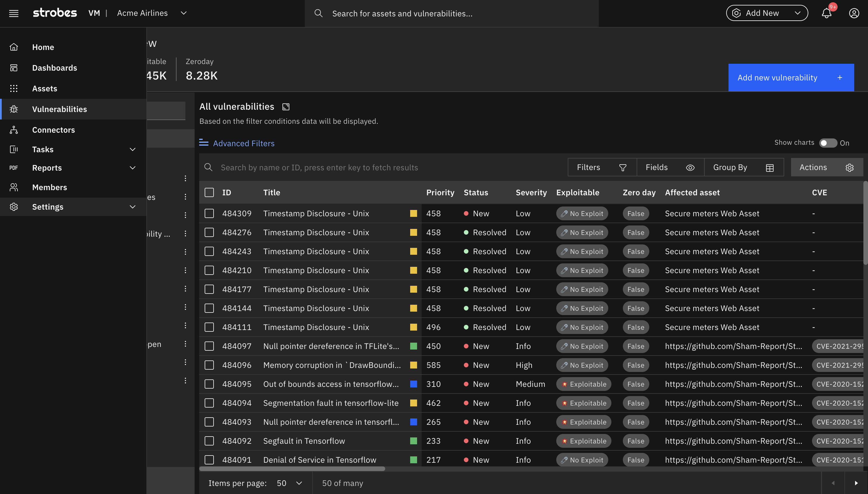Click the funnel icon beside Filters
Screen dimensions: 868x494
click(623, 168)
